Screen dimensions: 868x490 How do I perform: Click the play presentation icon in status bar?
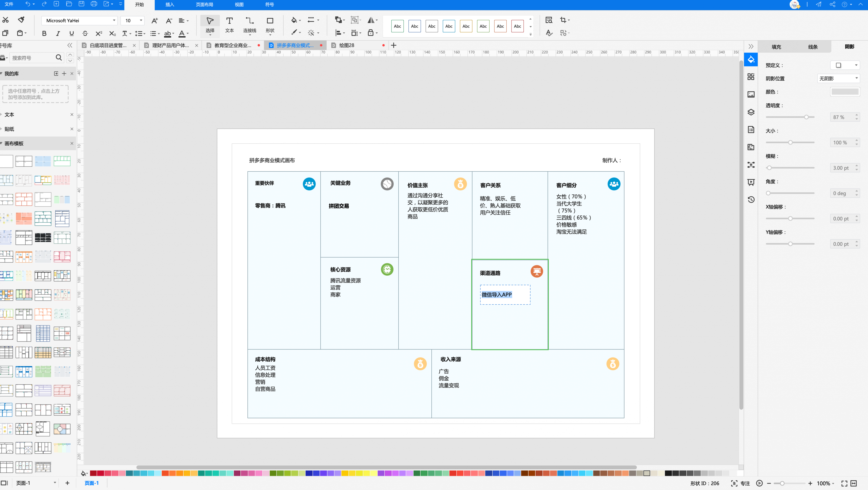[x=759, y=483]
